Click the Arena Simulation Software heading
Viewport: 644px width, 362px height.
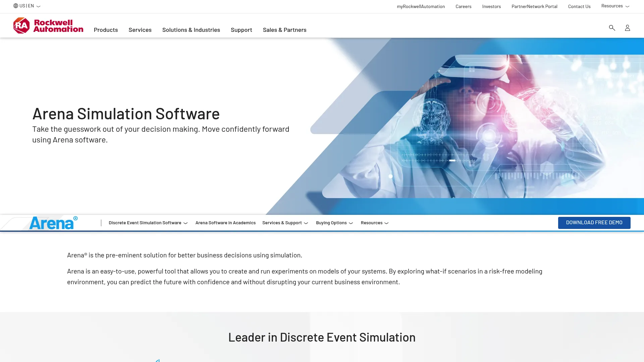(x=126, y=113)
